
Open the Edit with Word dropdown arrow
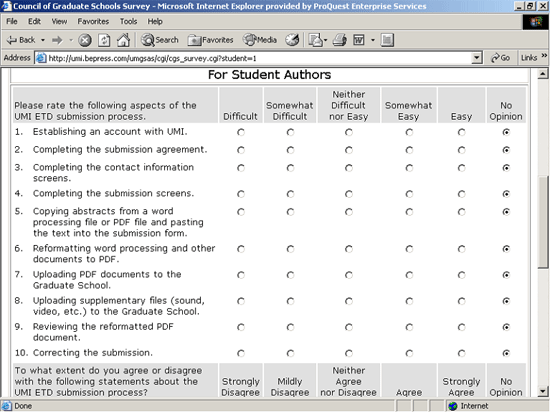point(373,40)
